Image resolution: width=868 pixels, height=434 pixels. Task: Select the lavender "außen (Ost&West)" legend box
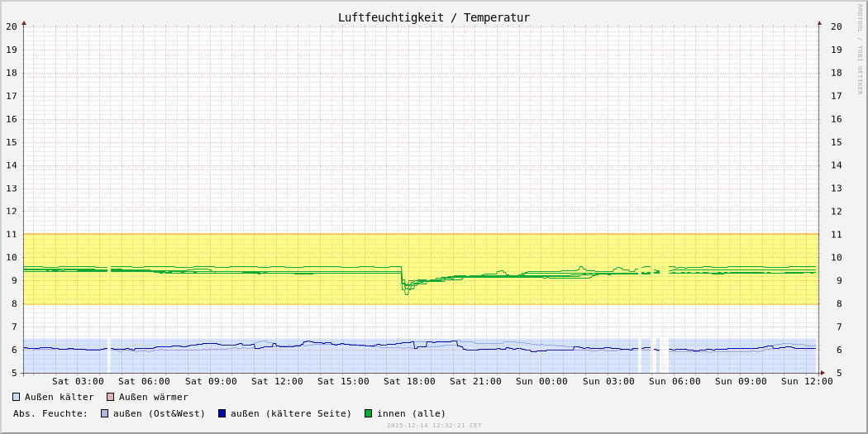coord(104,413)
